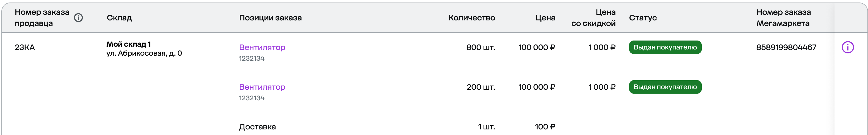
Task: Click first Выдан покупателю status badge
Action: (665, 47)
